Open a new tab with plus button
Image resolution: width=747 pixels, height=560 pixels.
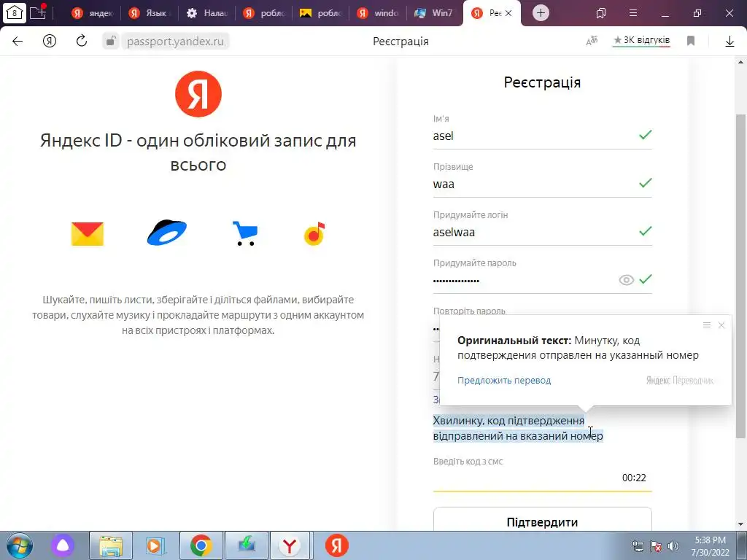coord(541,13)
